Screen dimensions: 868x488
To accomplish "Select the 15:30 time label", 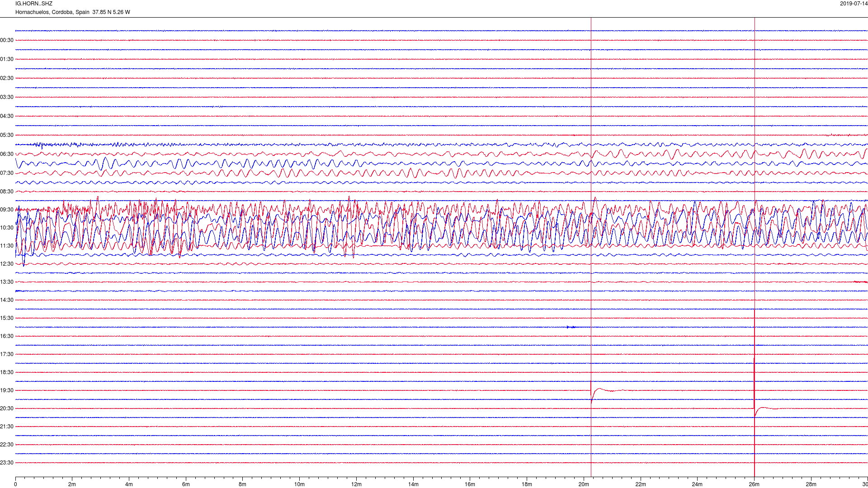I will [x=7, y=318].
